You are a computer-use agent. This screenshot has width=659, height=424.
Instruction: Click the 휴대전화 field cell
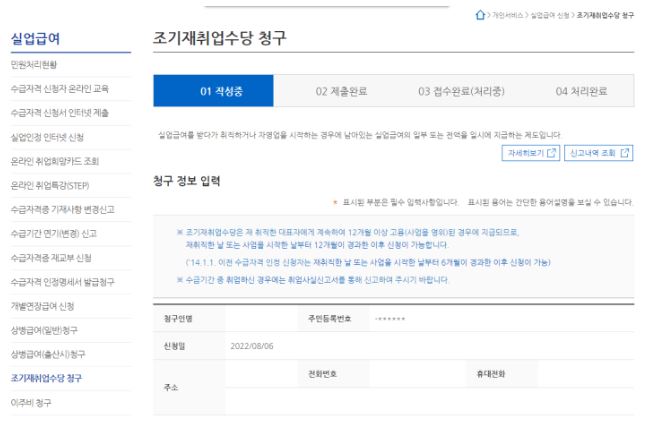point(585,374)
